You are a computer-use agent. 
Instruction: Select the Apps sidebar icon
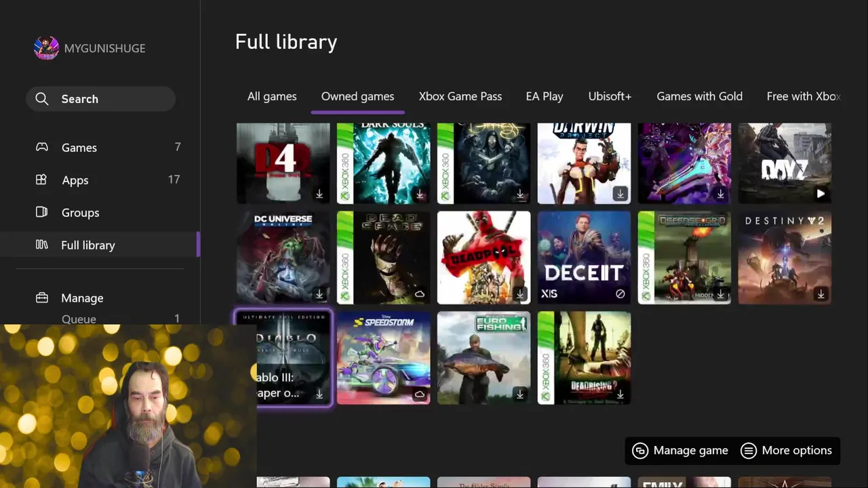tap(41, 180)
